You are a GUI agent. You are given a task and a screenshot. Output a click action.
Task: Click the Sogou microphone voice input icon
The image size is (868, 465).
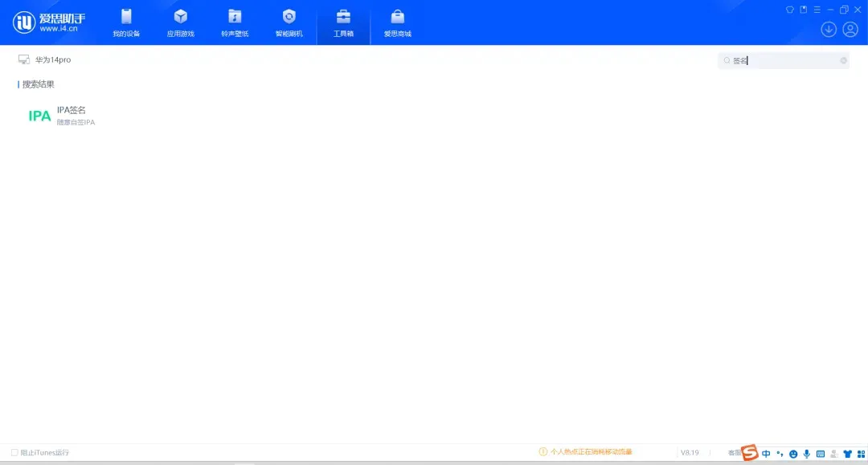pos(806,454)
